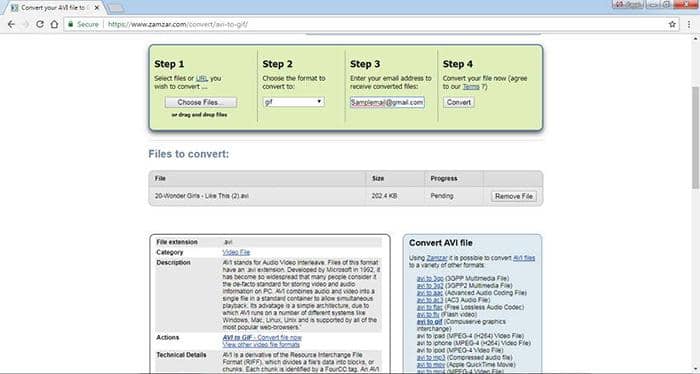The width and height of the screenshot is (700, 374).
Task: Click the '202.4 KB' size value
Action: click(x=384, y=196)
